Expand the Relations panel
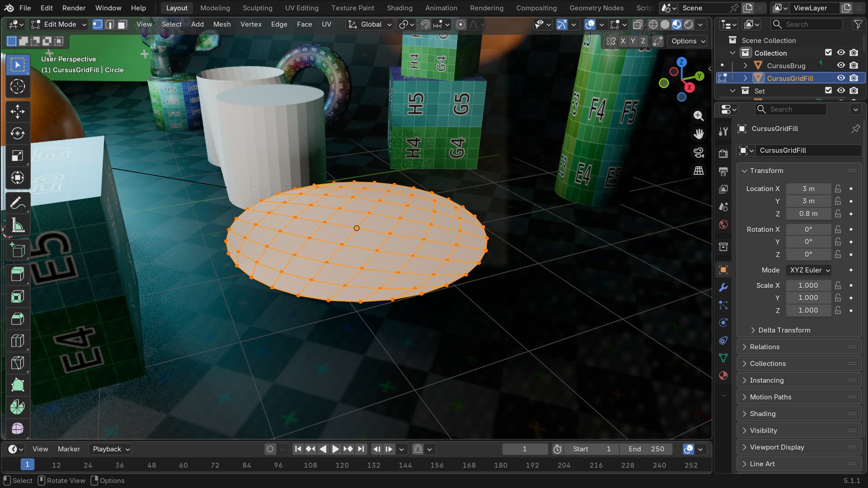Screen dimensions: 868x488 799,347
